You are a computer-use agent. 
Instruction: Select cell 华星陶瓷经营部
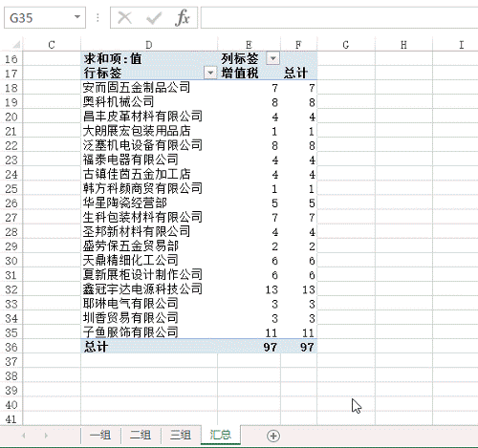click(149, 203)
